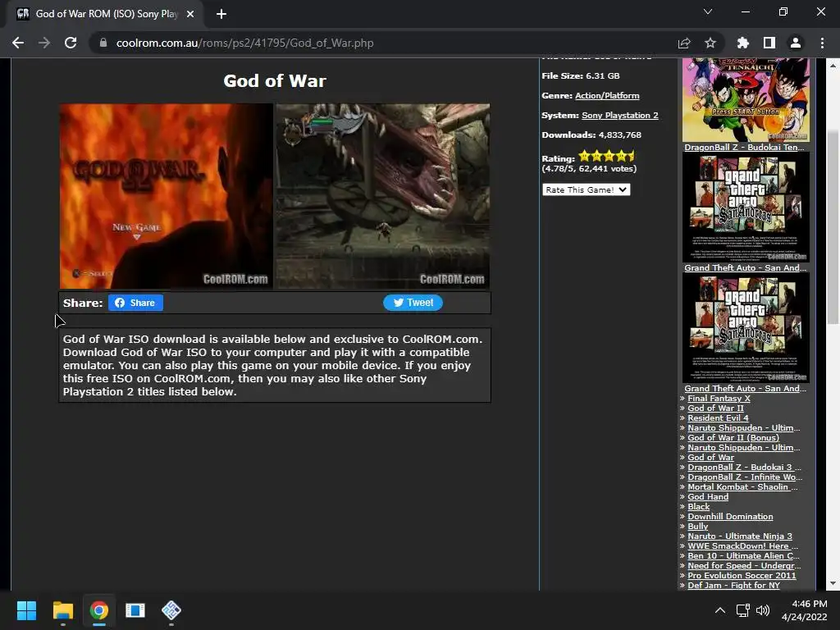View site security lock information

[x=103, y=43]
